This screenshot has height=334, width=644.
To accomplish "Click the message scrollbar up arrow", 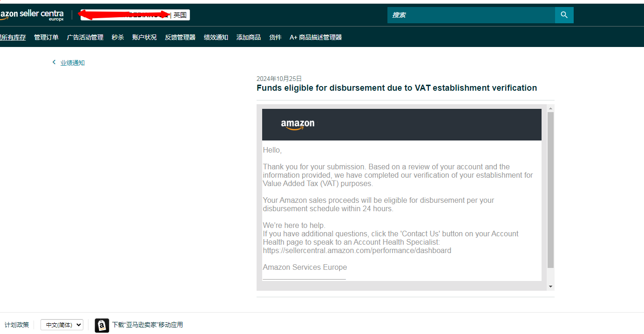I will tap(550, 108).
